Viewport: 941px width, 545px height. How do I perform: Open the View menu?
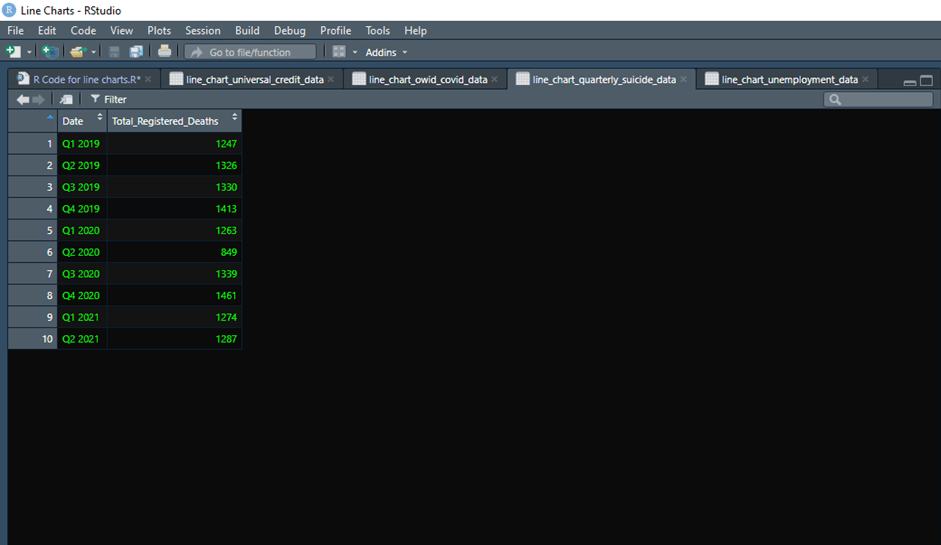[121, 31]
